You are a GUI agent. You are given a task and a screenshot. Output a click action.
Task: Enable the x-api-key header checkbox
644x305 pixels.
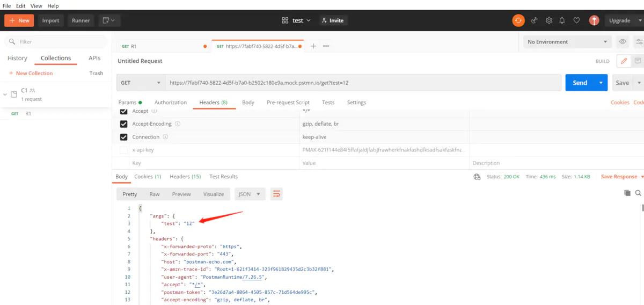pos(124,150)
